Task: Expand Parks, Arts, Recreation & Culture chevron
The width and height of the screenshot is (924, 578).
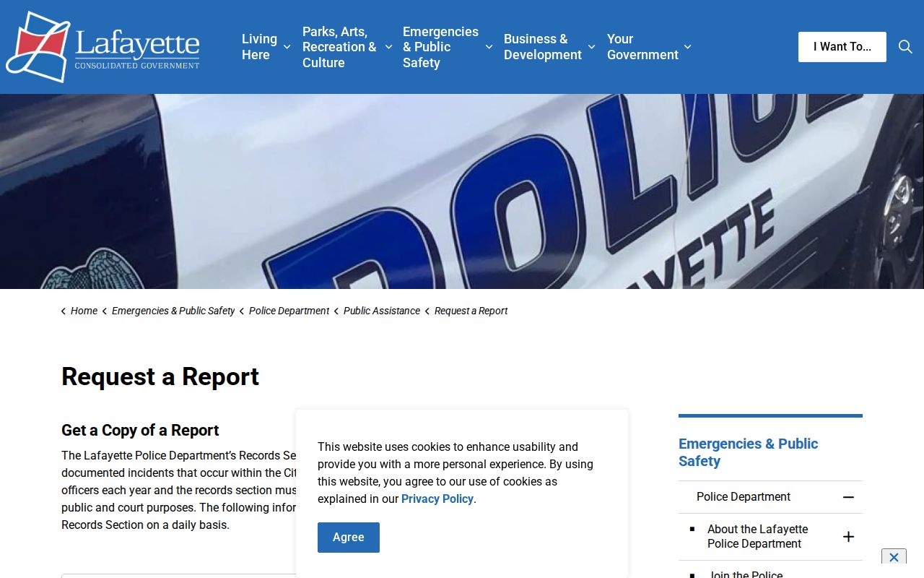Action: pyautogui.click(x=388, y=47)
